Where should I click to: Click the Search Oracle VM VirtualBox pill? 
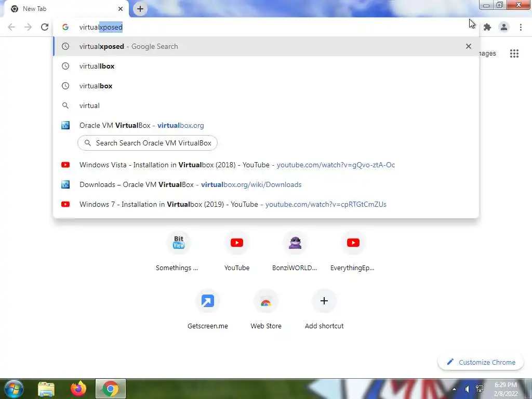147,143
